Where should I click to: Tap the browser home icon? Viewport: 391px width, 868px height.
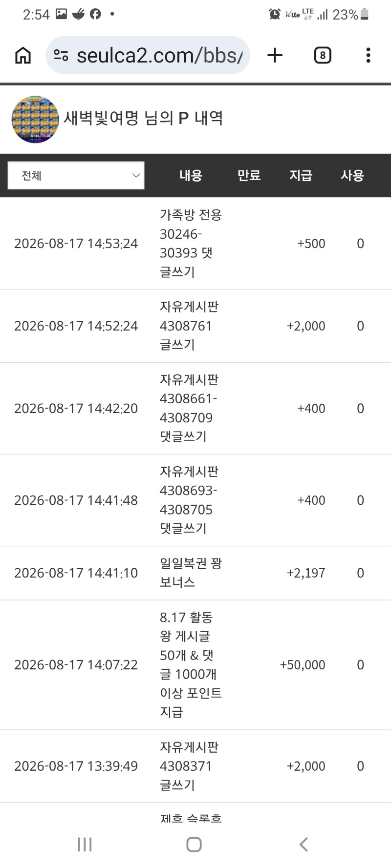(x=23, y=55)
